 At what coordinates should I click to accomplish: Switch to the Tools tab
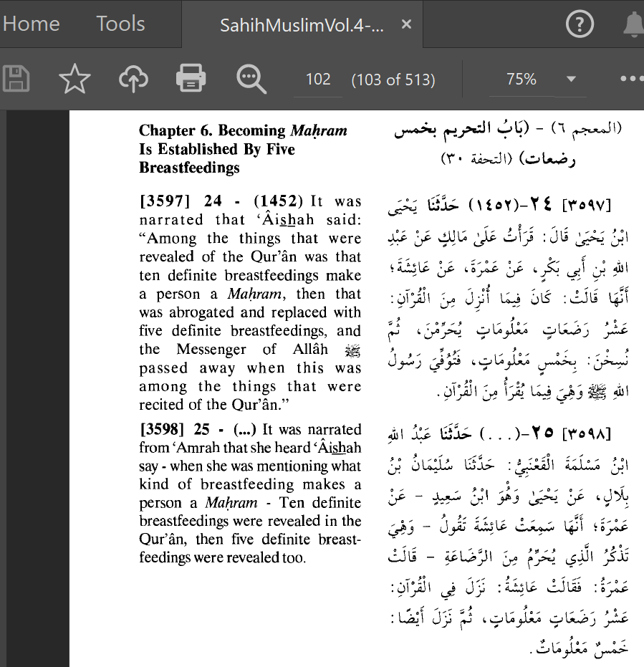(x=120, y=24)
